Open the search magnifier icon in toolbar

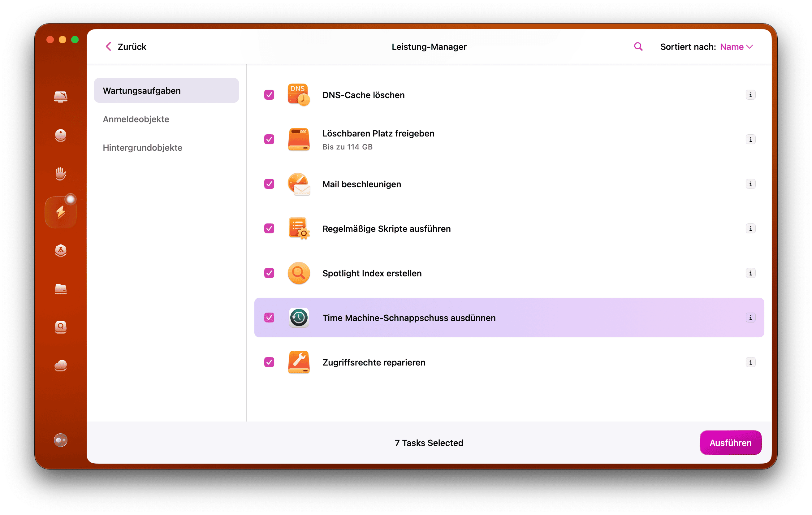pos(638,46)
